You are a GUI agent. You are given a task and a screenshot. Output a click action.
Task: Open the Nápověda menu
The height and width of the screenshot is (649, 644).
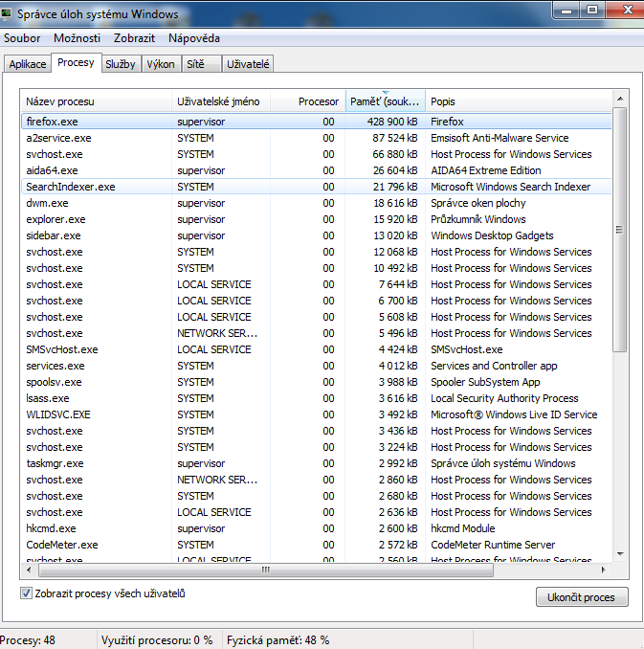194,38
